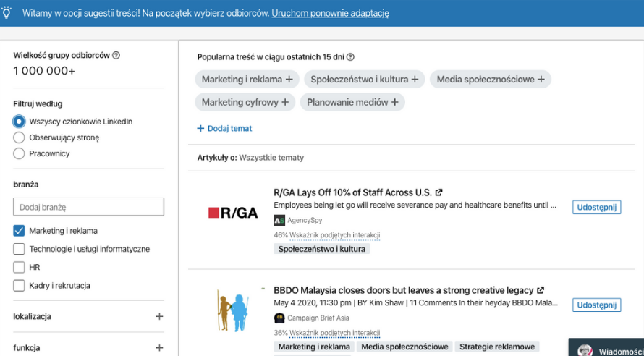This screenshot has width=644, height=356.
Task: Uncheck the Marketing i reklama checkbox
Action: click(19, 231)
